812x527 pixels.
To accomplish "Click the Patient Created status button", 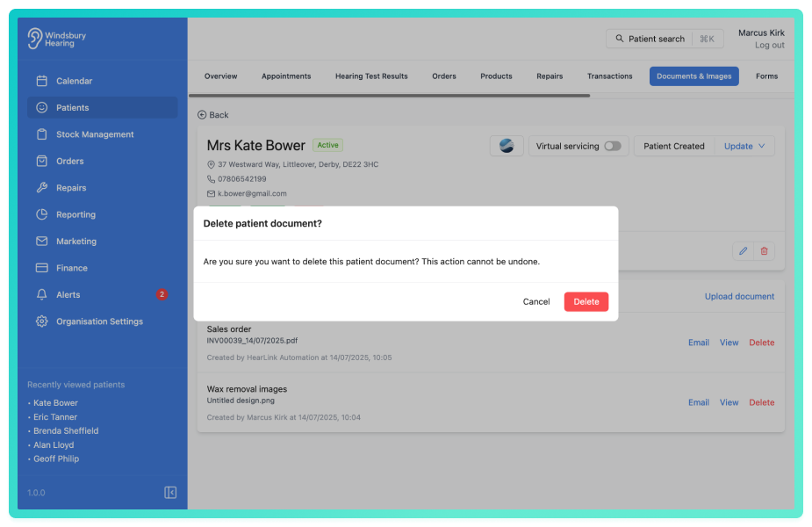I will coord(673,146).
